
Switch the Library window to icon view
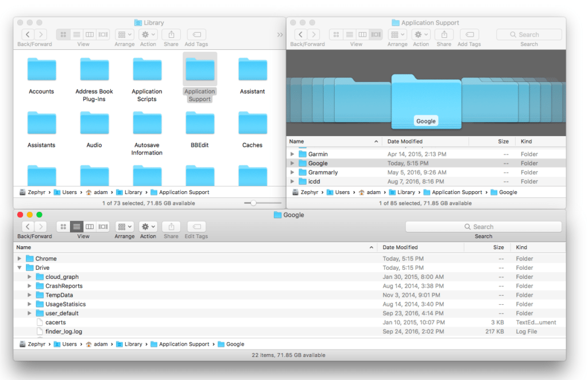click(63, 34)
